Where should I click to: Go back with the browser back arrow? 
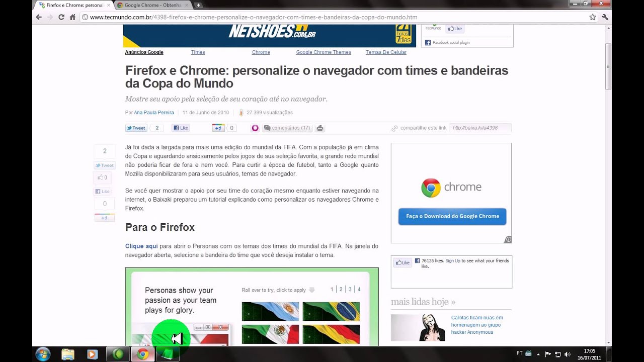(39, 17)
